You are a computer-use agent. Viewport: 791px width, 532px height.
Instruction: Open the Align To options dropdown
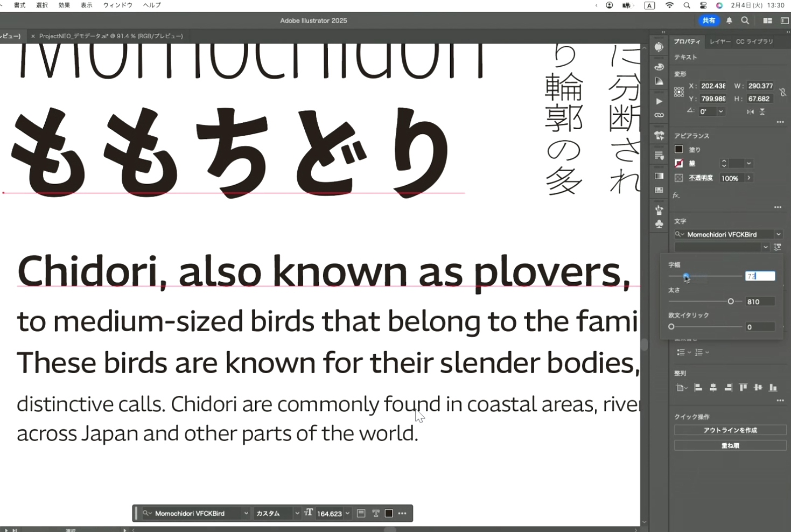point(682,388)
